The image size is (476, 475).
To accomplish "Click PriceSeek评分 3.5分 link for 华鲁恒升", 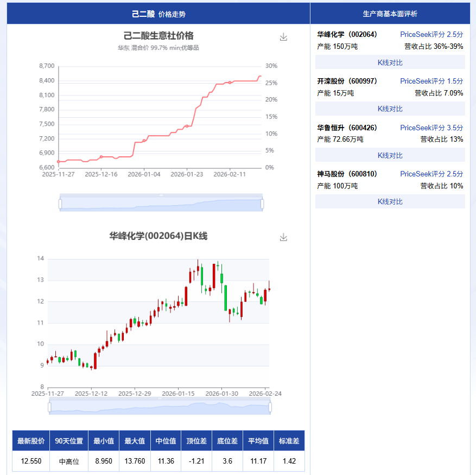I will click(x=431, y=128).
